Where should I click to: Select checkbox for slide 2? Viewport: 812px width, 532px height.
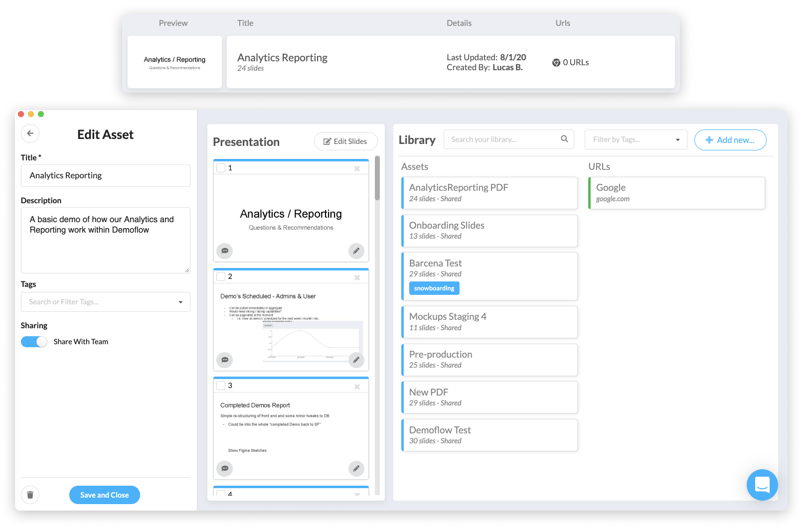tap(221, 276)
